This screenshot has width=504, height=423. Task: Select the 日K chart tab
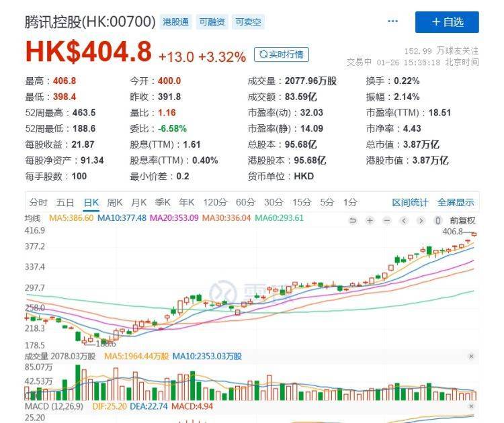tap(91, 202)
